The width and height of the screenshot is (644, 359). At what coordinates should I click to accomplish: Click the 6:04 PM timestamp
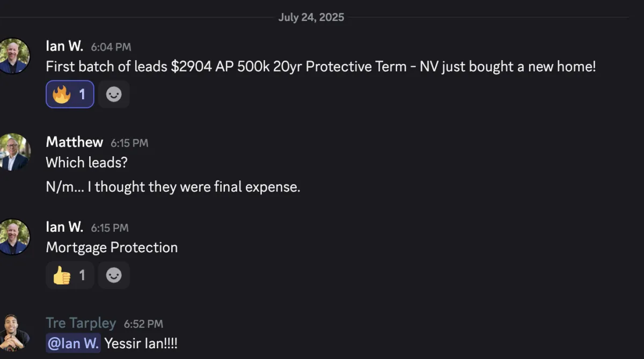(111, 47)
